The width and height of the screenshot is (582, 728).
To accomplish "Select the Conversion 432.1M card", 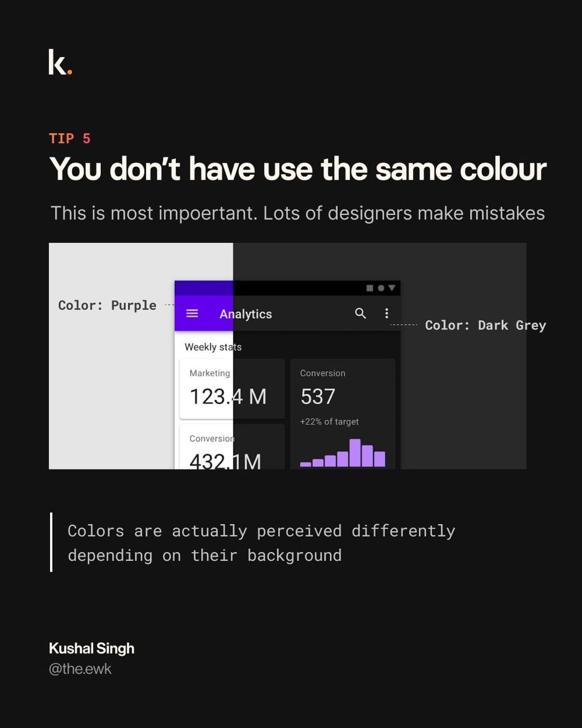I will click(x=232, y=448).
